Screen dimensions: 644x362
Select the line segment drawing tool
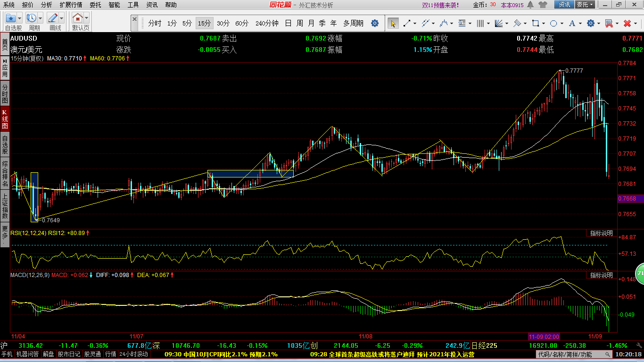(407, 23)
